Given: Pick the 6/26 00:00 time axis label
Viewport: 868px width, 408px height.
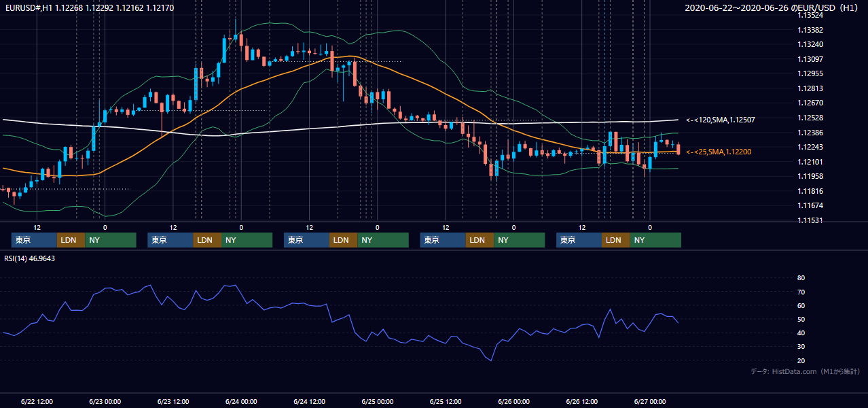Looking at the screenshot, I should tap(514, 402).
